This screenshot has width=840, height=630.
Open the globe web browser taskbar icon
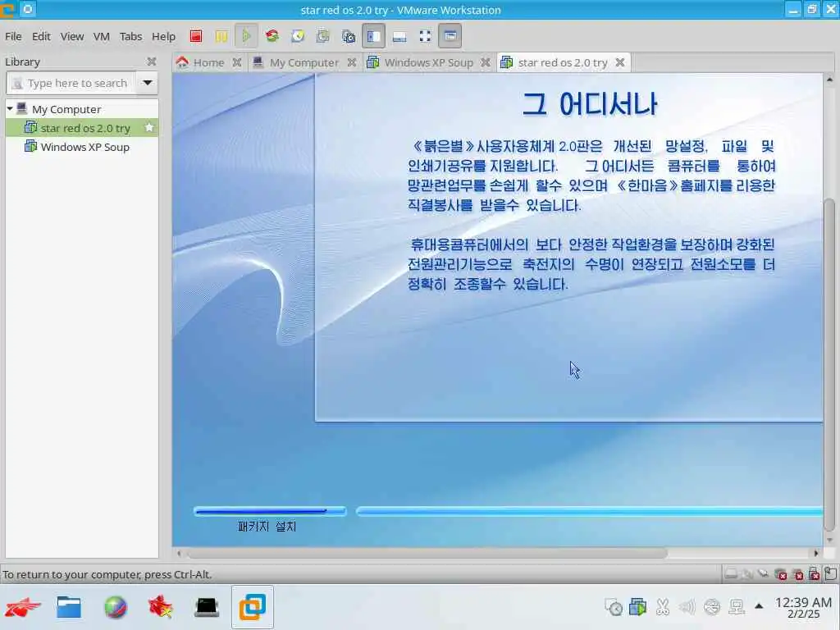click(115, 607)
